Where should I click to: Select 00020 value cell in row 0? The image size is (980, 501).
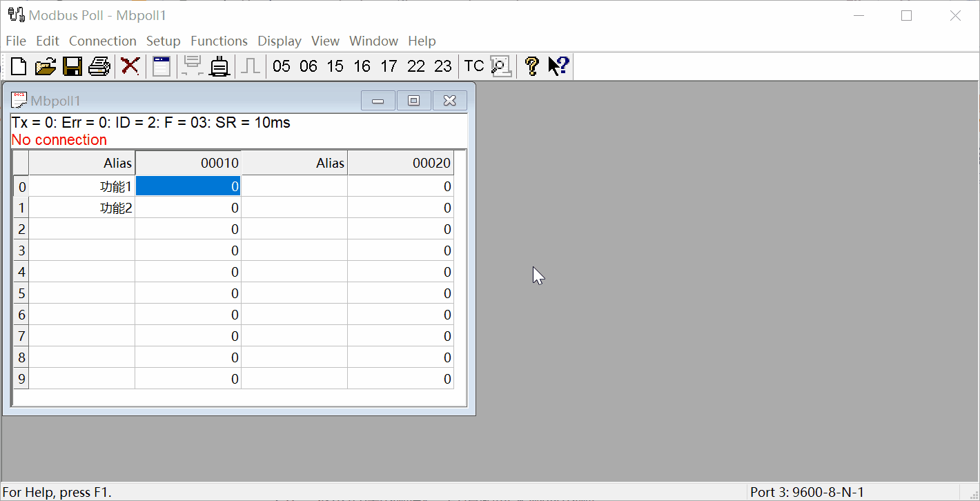tap(401, 186)
